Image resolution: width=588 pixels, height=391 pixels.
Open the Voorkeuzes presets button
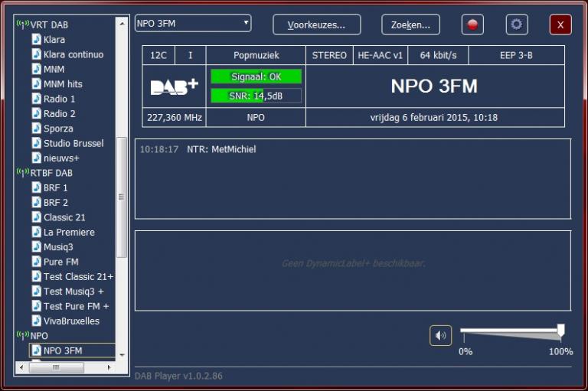point(317,24)
